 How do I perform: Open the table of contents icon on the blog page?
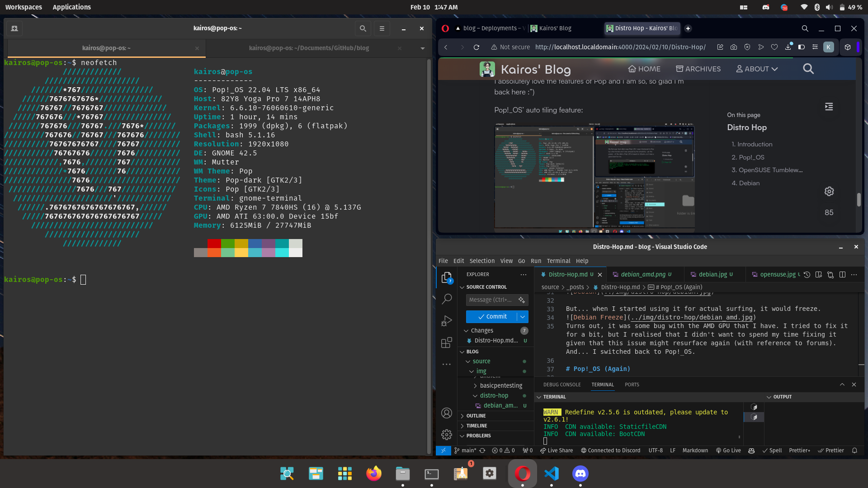pos(829,106)
